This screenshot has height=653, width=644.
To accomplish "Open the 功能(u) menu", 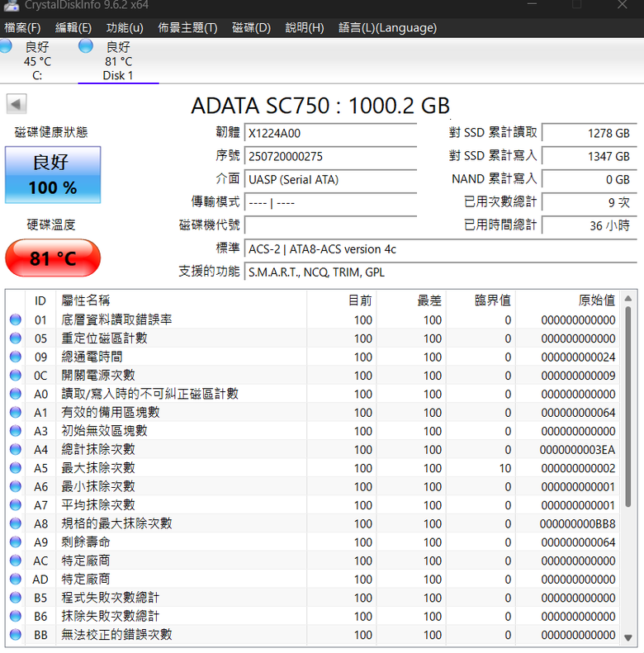I will [125, 28].
